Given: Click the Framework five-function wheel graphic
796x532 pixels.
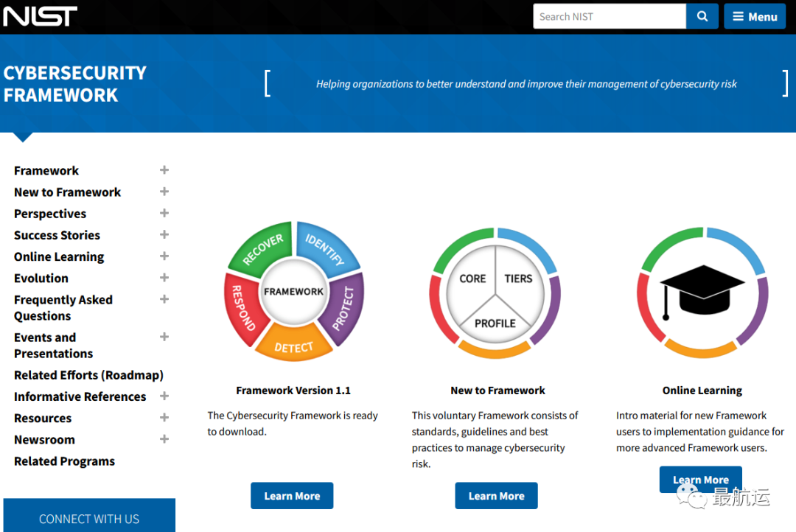Looking at the screenshot, I should 294,291.
